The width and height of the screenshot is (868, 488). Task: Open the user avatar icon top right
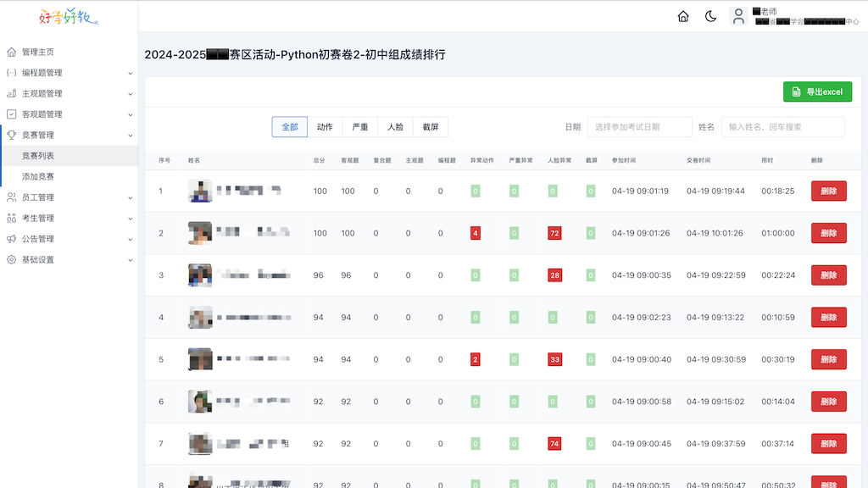(x=738, y=16)
